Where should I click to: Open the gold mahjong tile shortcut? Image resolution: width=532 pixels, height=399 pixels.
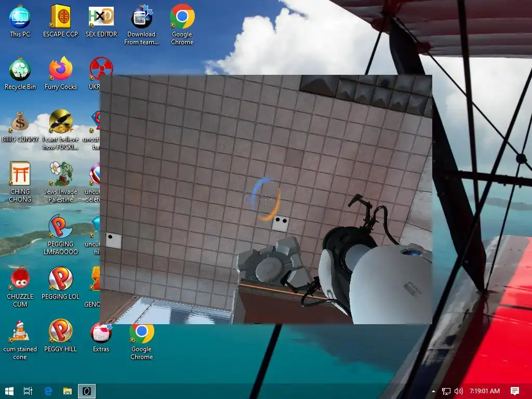60,21
